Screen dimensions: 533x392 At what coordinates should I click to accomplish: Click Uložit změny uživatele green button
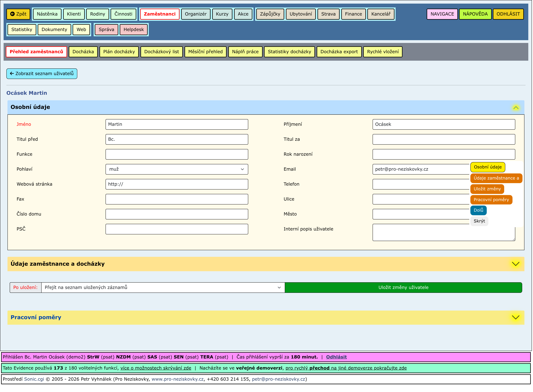[403, 288]
